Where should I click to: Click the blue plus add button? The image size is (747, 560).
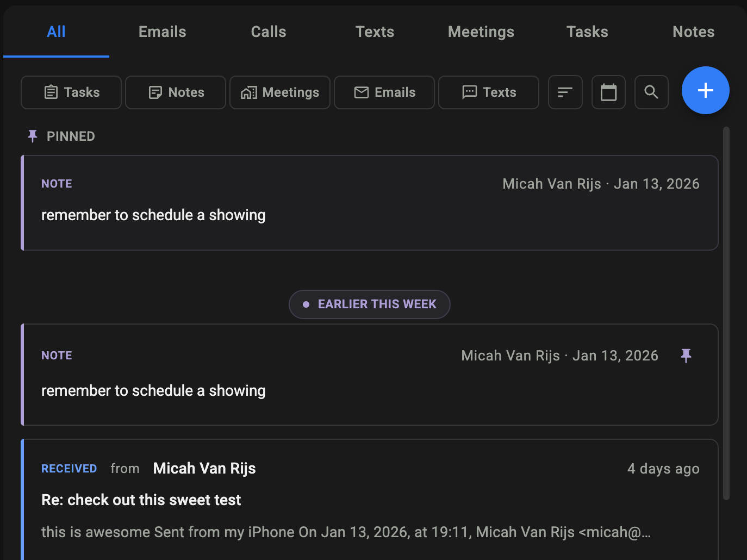(x=705, y=90)
